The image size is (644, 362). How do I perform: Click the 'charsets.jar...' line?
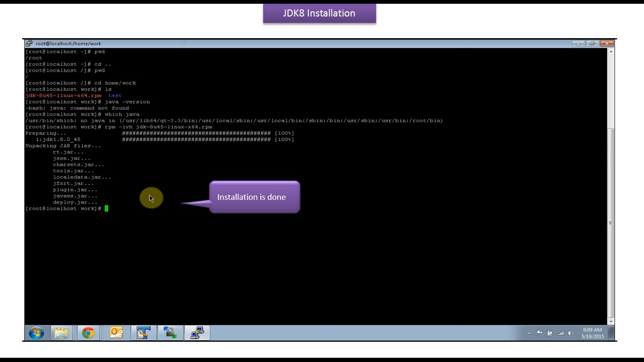(x=79, y=165)
